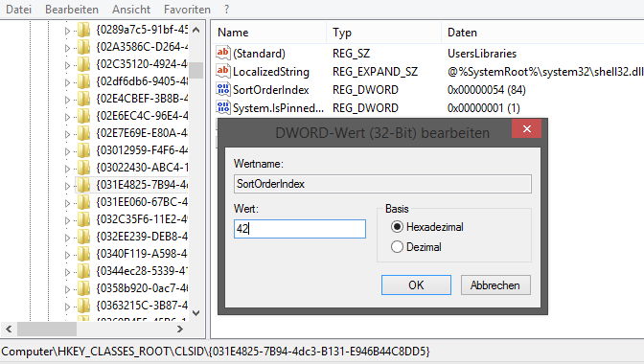Open the Bearbeiten menu
This screenshot has height=364, width=644.
(x=72, y=9)
